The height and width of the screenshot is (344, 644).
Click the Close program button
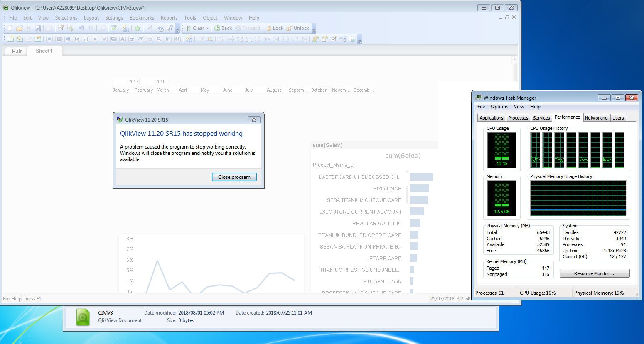234,177
